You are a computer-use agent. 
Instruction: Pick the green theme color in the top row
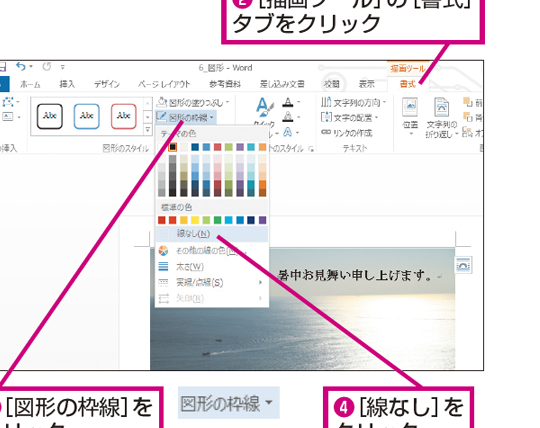[229, 147]
